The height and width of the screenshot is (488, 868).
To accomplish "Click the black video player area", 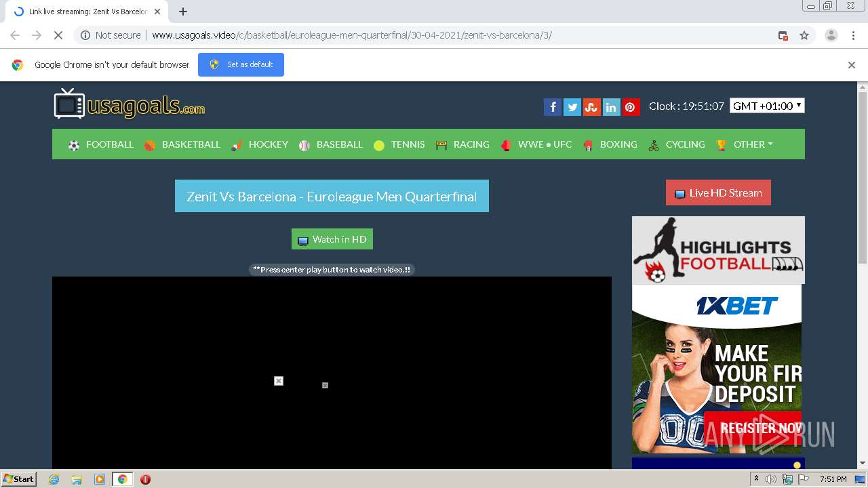I will pyautogui.click(x=332, y=372).
